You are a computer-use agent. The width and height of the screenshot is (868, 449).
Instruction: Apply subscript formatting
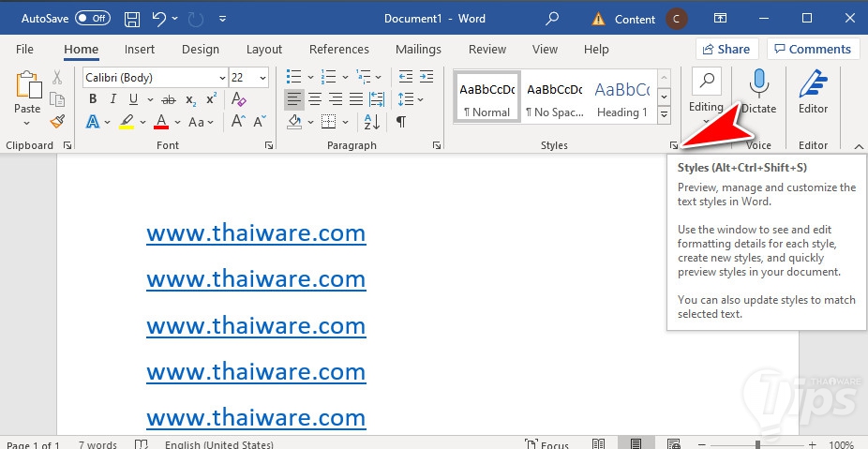click(x=191, y=99)
